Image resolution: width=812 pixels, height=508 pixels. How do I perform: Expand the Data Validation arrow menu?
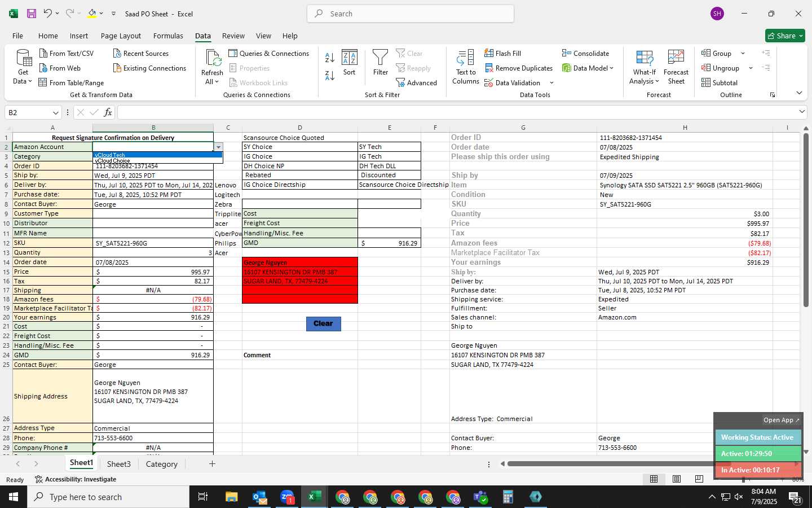(551, 82)
